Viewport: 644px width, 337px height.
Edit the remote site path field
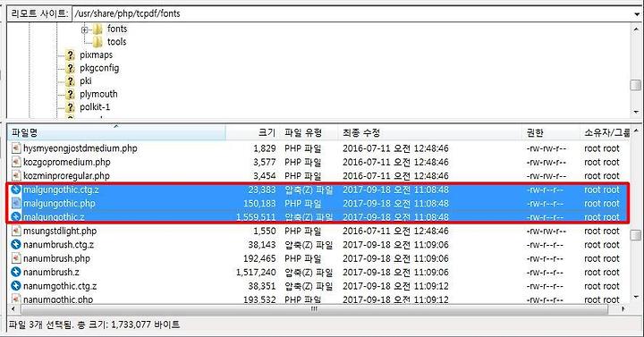(352, 13)
